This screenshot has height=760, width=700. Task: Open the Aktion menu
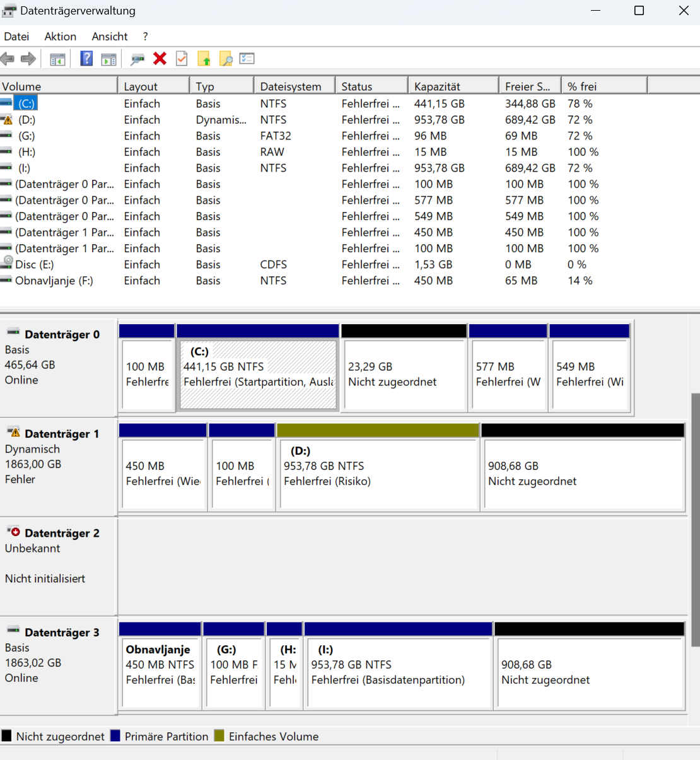tap(61, 37)
